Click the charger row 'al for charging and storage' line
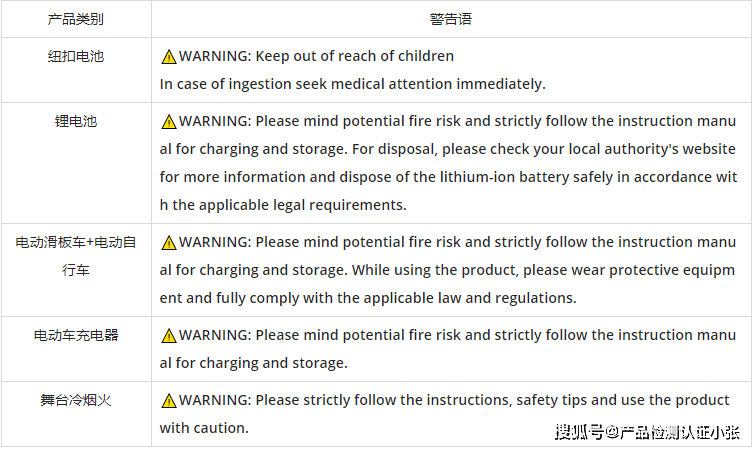This screenshot has height=449, width=754. pos(253,363)
